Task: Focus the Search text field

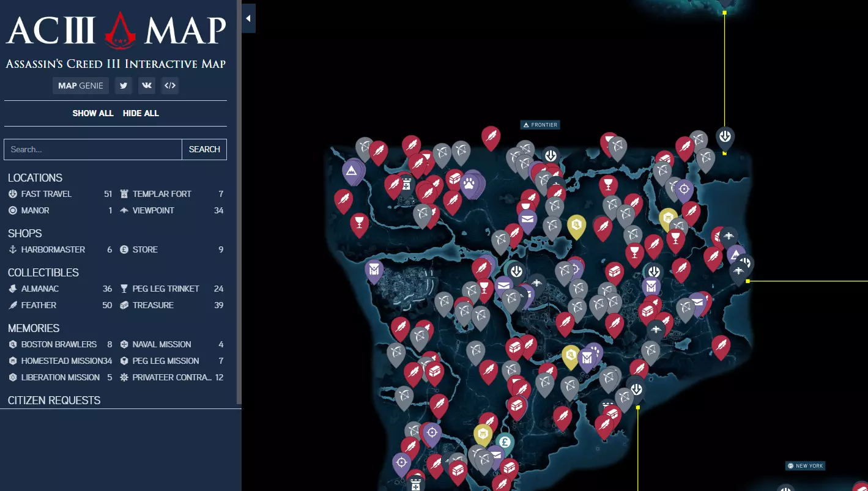Action: [93, 149]
